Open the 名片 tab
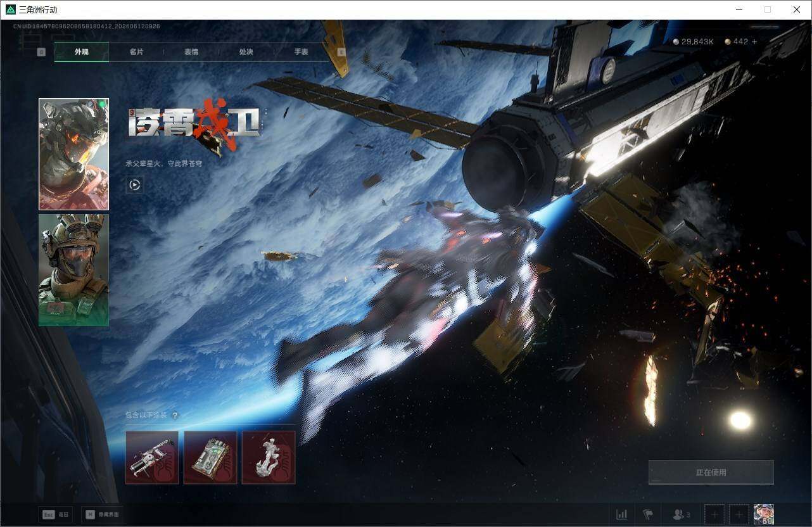This screenshot has height=527, width=812. pos(136,52)
